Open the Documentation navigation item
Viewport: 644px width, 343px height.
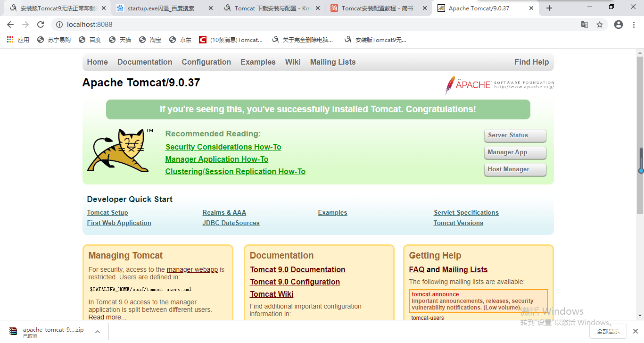[x=144, y=62]
